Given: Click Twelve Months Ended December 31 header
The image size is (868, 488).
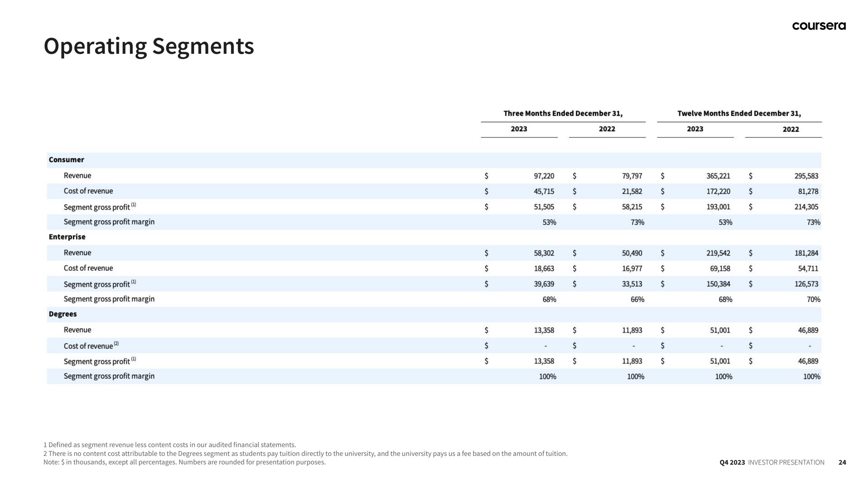Looking at the screenshot, I should [x=739, y=113].
